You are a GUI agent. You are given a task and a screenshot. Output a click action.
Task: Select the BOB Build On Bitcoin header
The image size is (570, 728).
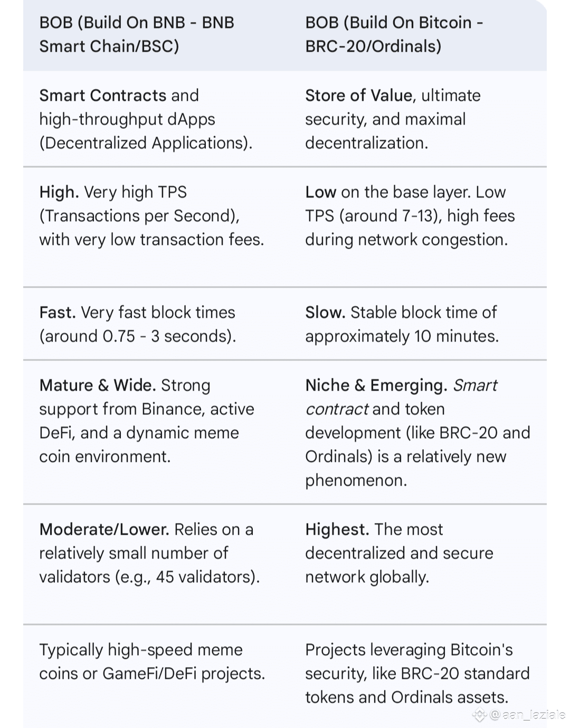pyautogui.click(x=394, y=34)
